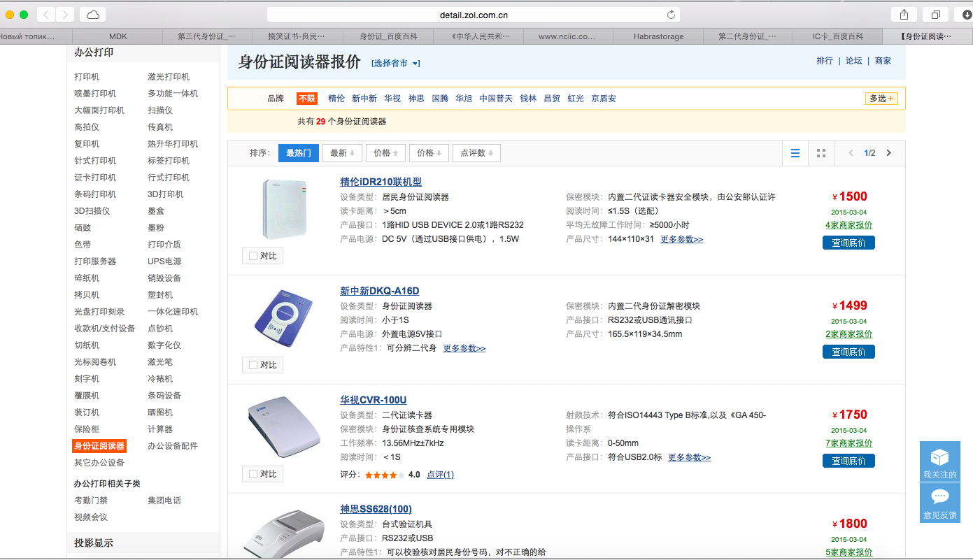Switch to the IC卡_百度百科 browser tab

point(838,36)
